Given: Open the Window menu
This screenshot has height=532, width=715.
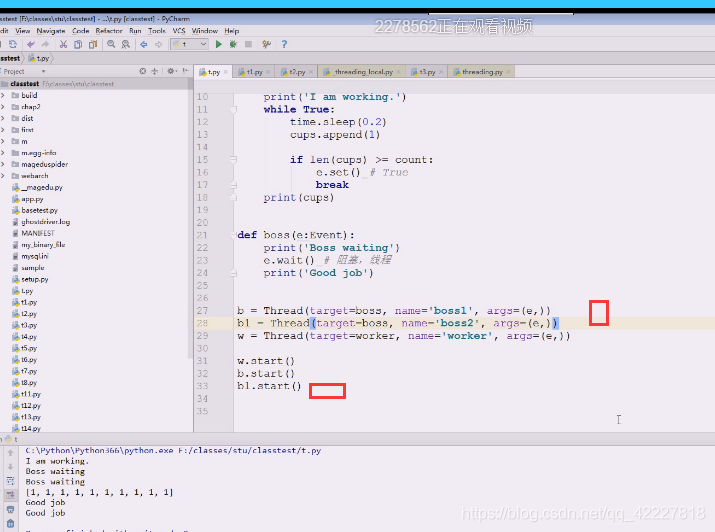Looking at the screenshot, I should click(x=205, y=31).
